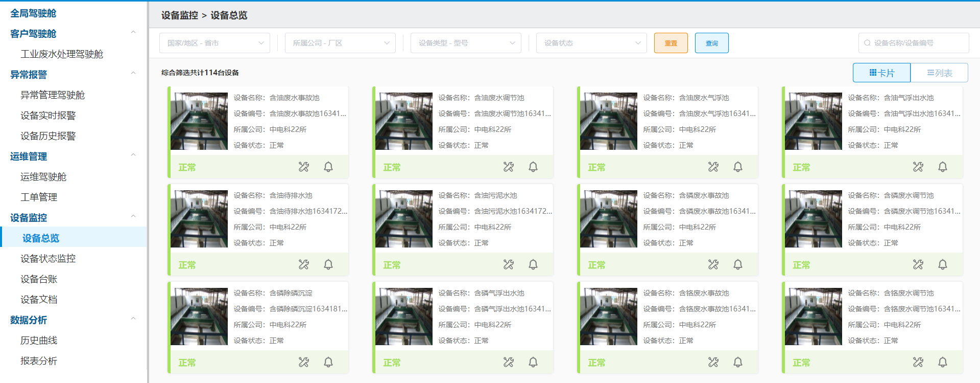The width and height of the screenshot is (980, 383).
Task: Click thumbnail image of 含油待排水池
Action: click(199, 219)
